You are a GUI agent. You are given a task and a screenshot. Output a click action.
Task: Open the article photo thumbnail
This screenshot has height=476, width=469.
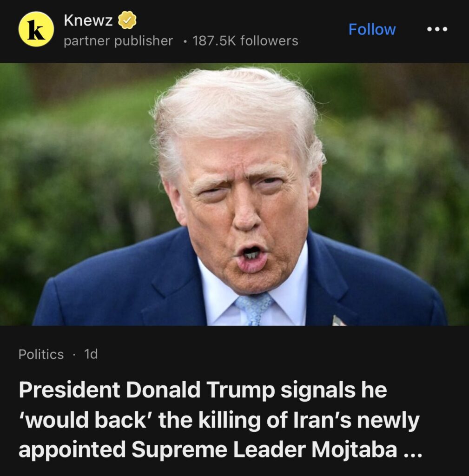tap(234, 194)
